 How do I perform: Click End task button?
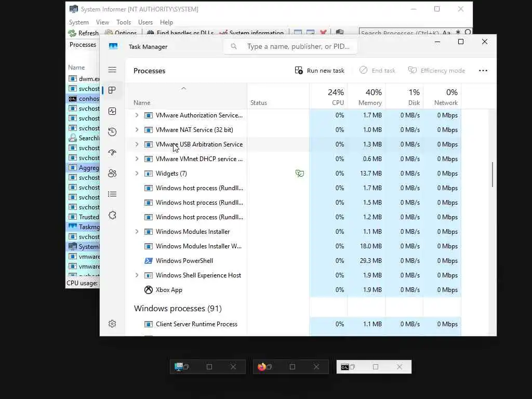pyautogui.click(x=377, y=71)
